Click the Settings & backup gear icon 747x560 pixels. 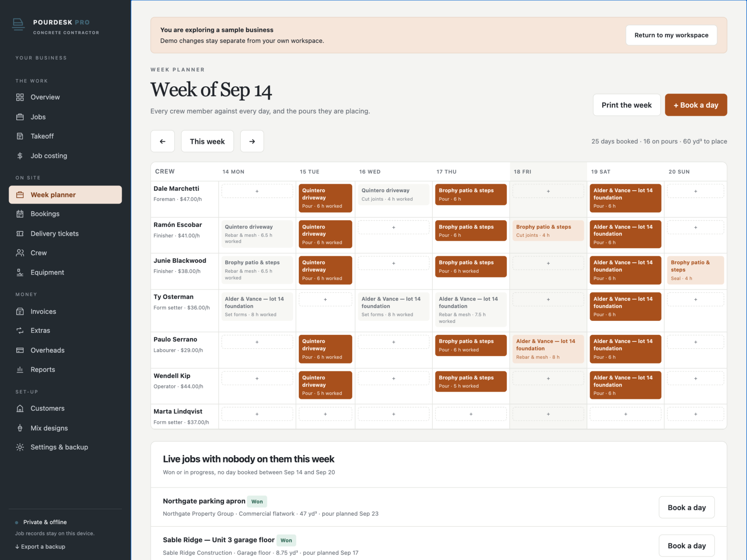pyautogui.click(x=20, y=447)
